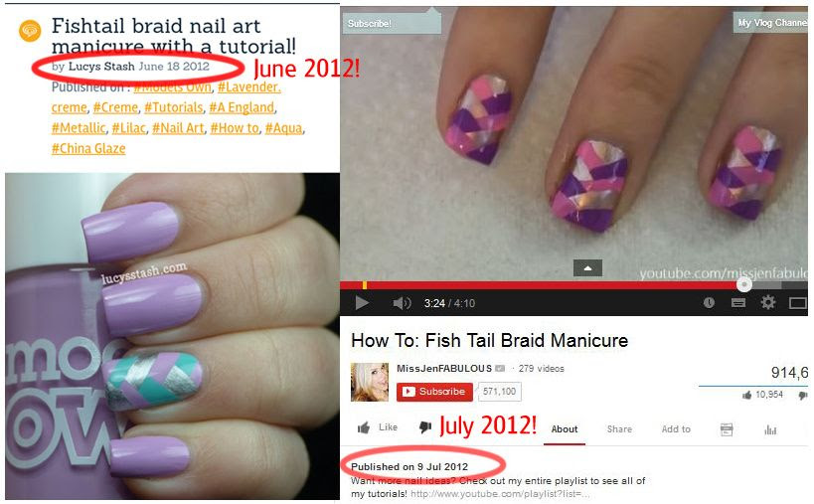
Task: Click the MissJenFABULOUS channel avatar
Action: pos(370,382)
